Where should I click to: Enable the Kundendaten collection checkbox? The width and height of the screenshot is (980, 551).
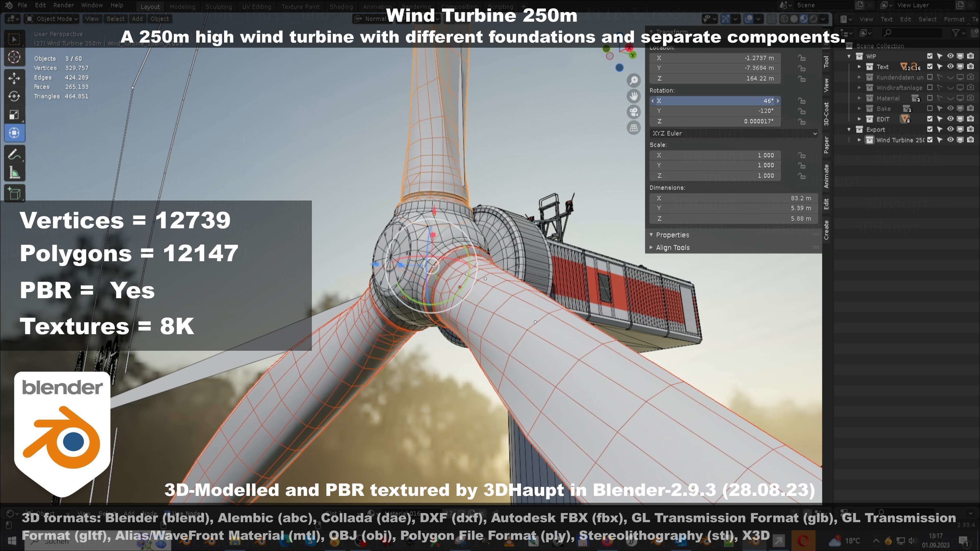[930, 77]
